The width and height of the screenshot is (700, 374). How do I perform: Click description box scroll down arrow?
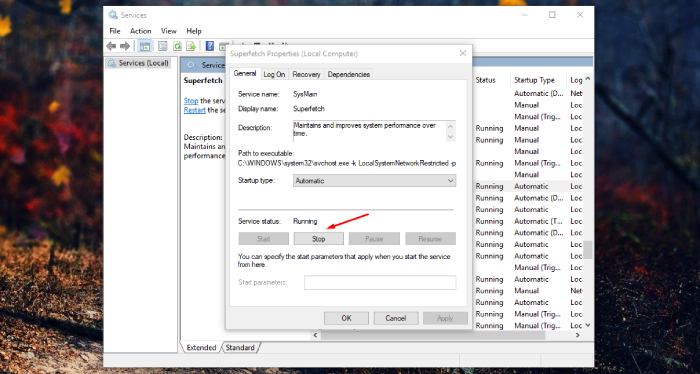pos(450,137)
